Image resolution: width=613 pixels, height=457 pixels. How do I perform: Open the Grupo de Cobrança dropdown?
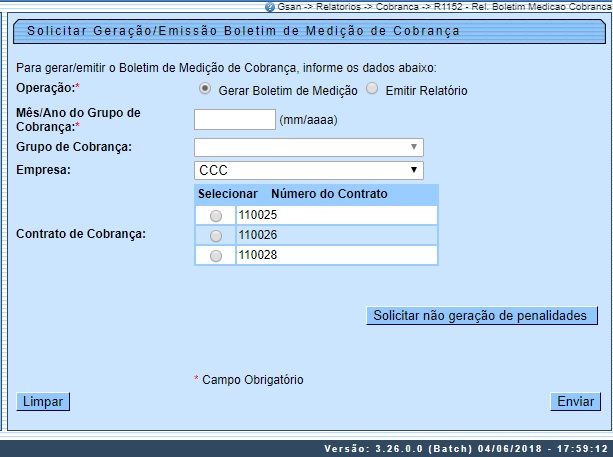click(309, 148)
